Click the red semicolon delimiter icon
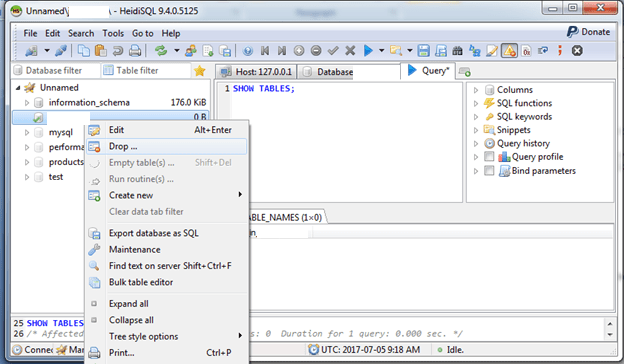 pyautogui.click(x=560, y=51)
